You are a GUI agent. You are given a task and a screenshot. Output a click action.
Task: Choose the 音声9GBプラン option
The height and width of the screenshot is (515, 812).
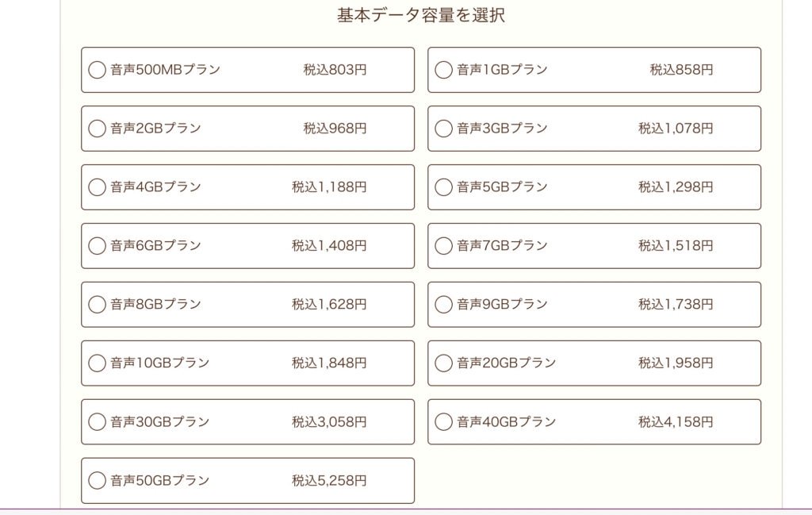click(443, 304)
